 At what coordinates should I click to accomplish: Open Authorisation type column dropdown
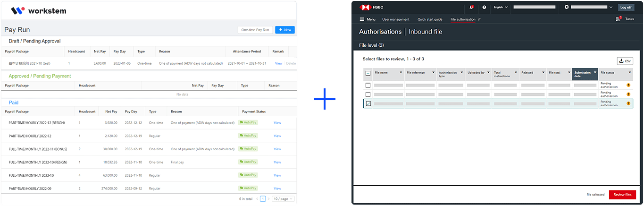click(461, 73)
